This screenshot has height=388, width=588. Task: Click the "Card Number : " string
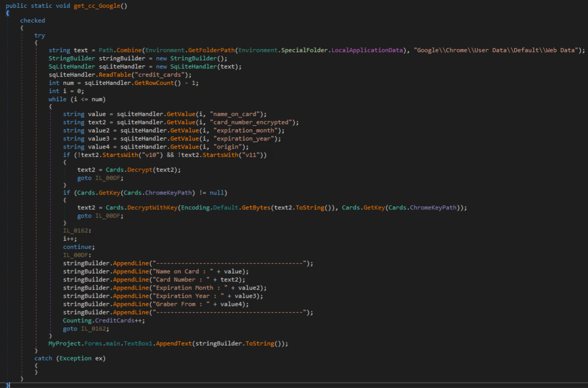point(181,280)
